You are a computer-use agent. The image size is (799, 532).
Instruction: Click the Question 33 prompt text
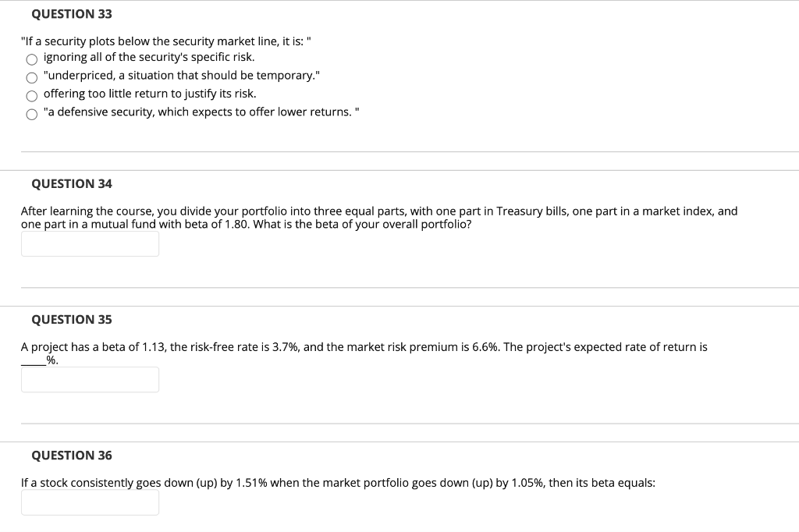point(166,41)
